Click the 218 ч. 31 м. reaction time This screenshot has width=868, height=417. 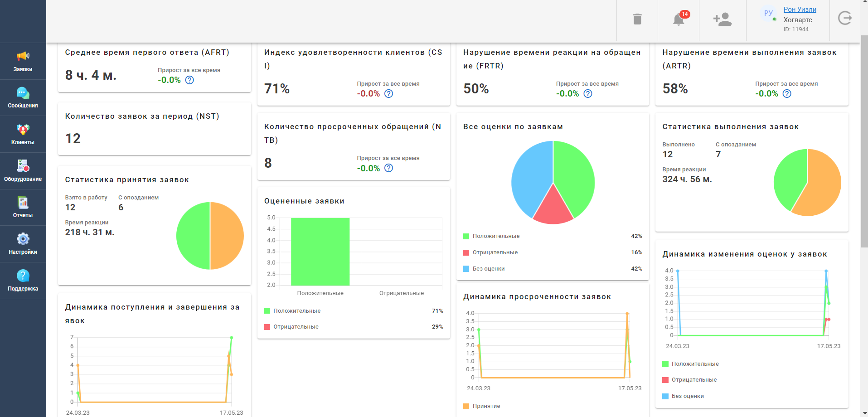[90, 232]
